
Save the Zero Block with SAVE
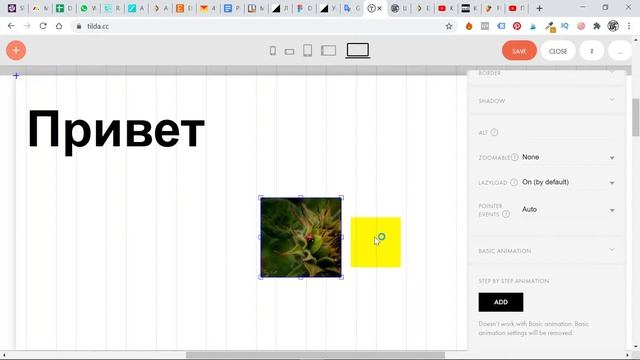point(519,51)
